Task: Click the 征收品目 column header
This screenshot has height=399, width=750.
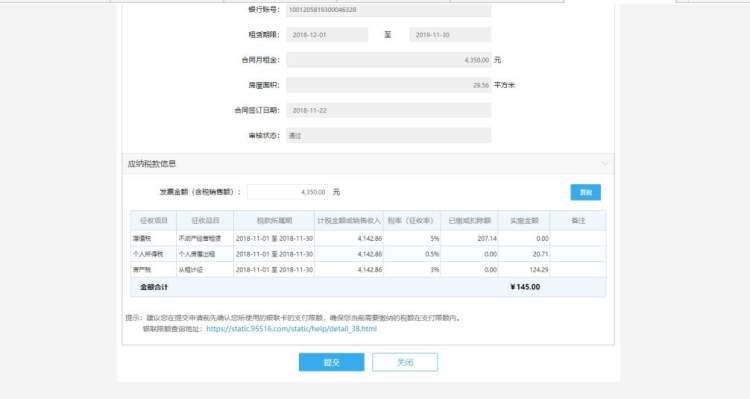Action: click(205, 221)
